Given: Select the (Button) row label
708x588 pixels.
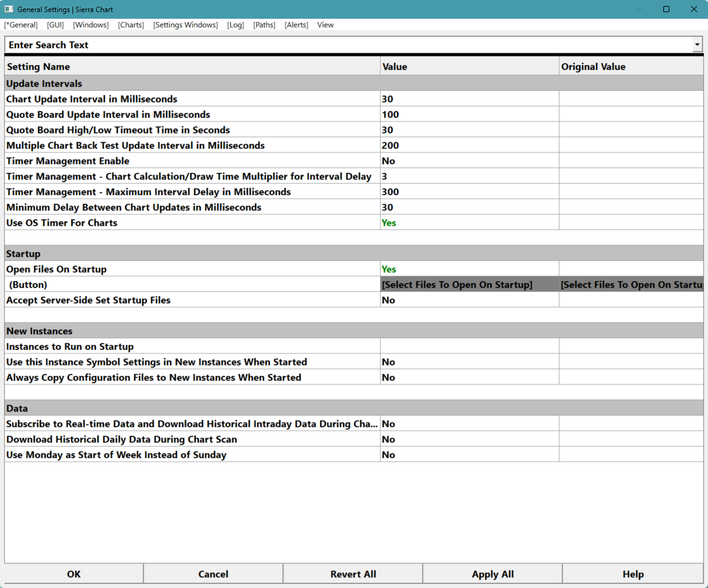Looking at the screenshot, I should [28, 285].
